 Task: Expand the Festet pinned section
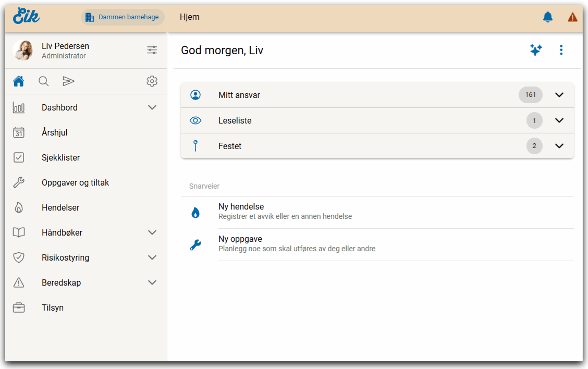coord(559,146)
